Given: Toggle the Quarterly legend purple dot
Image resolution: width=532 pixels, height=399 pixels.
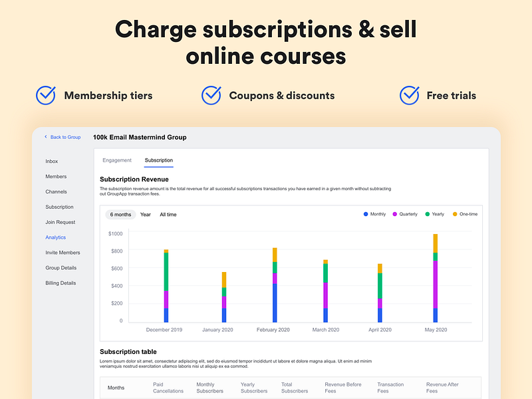Looking at the screenshot, I should pyautogui.click(x=394, y=214).
